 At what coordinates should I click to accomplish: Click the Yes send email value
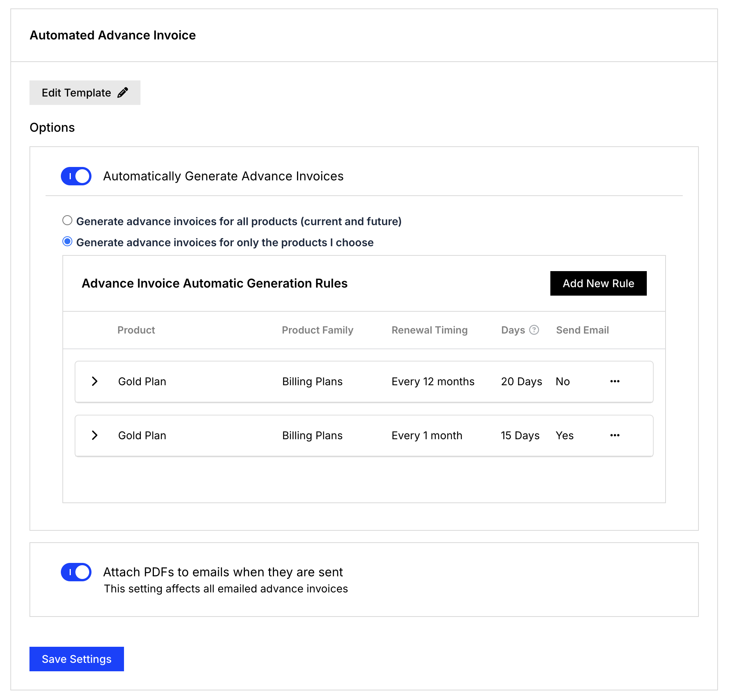[565, 435]
